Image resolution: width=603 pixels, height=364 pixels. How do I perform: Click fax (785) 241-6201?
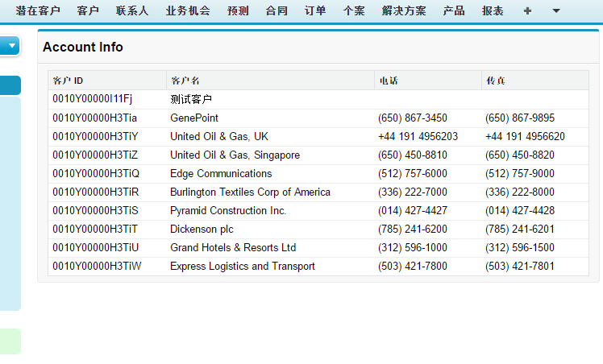point(520,230)
